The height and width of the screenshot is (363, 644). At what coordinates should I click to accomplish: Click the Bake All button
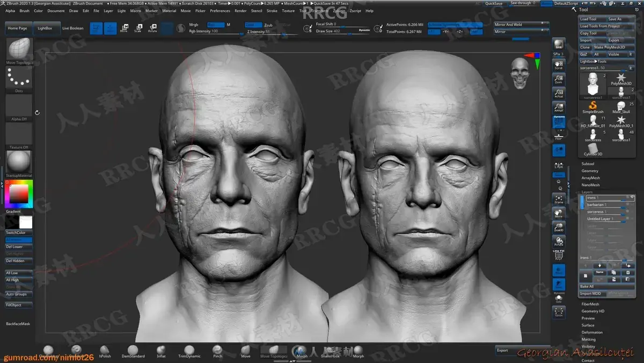606,286
